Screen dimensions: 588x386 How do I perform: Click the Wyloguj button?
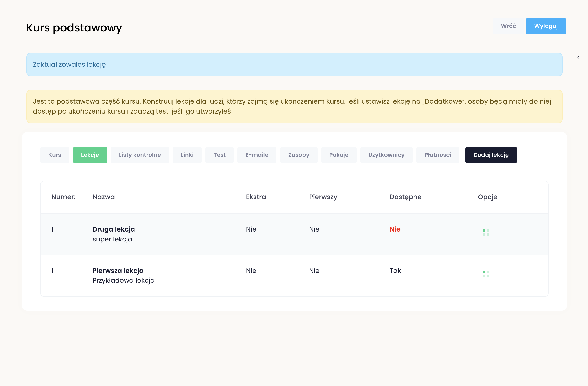(x=545, y=26)
